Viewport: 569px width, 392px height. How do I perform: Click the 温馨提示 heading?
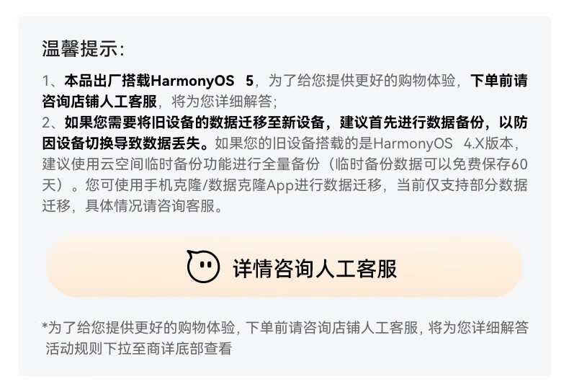tap(83, 48)
